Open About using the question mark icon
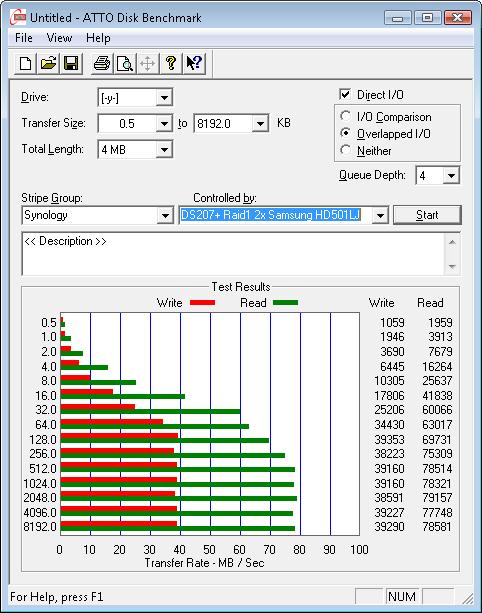 pos(170,63)
